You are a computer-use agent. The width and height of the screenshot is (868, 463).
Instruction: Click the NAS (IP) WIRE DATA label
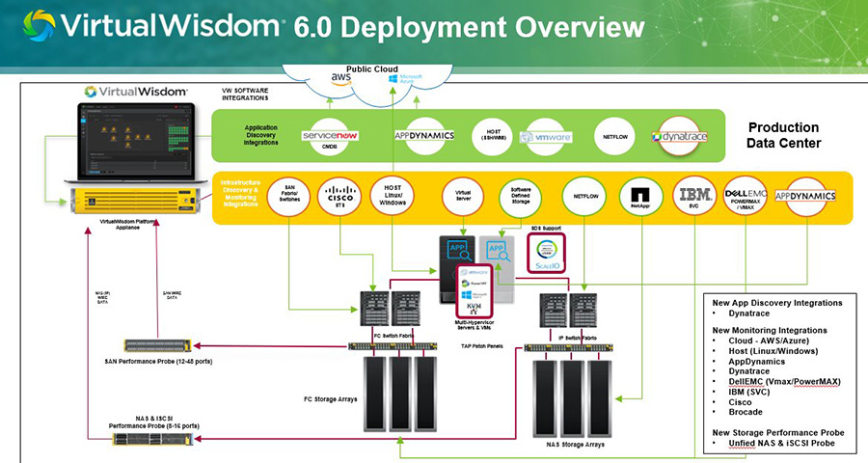point(102,297)
